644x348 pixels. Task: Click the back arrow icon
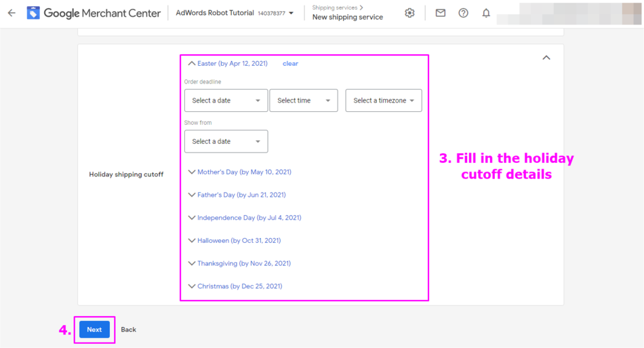pyautogui.click(x=12, y=13)
